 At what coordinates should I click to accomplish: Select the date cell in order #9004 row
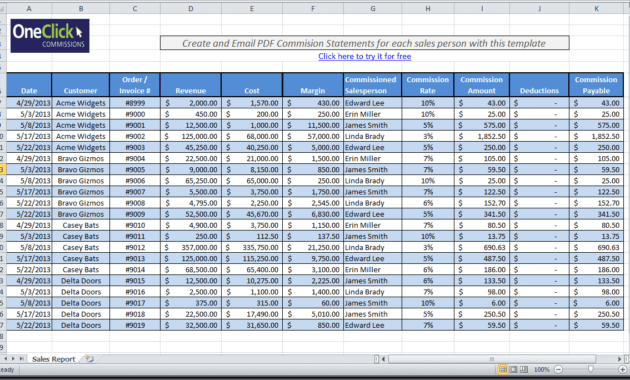[x=29, y=159]
